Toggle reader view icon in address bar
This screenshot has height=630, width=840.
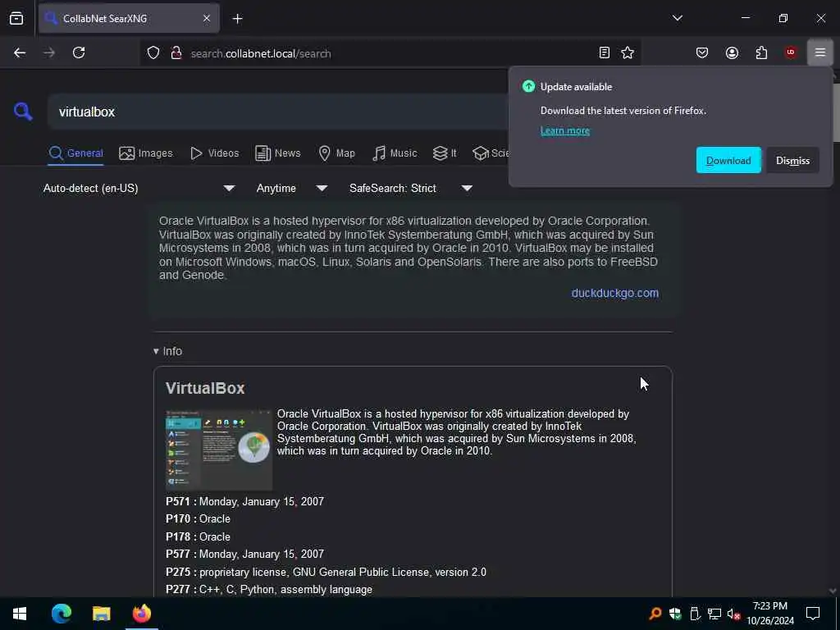[x=605, y=52]
